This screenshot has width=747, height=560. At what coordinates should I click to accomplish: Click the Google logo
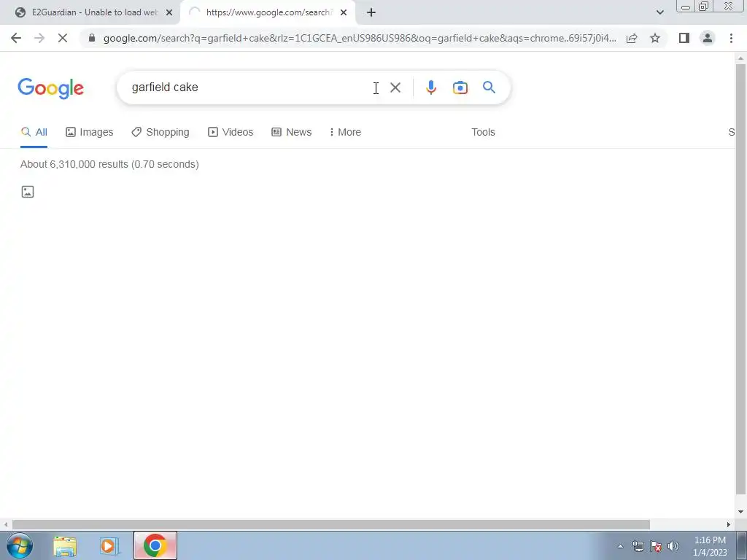(51, 88)
